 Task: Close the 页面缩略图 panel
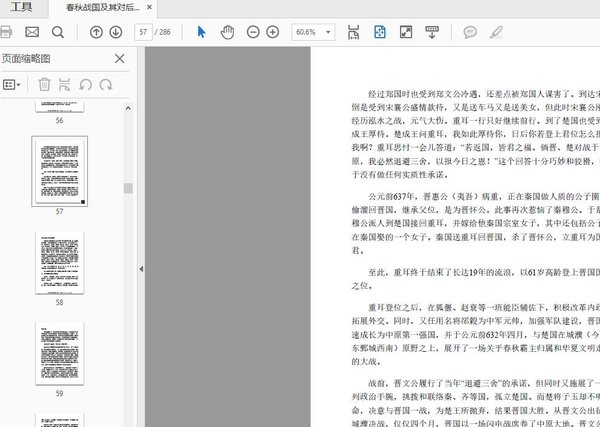(120, 59)
